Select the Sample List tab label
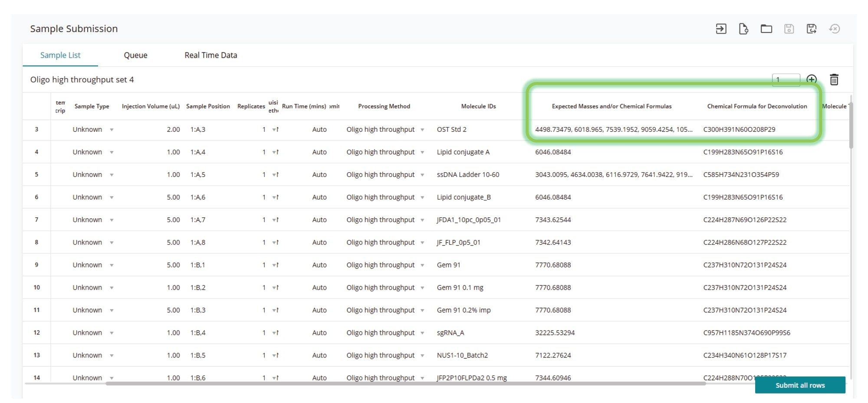This screenshot has width=868, height=403. pos(60,55)
